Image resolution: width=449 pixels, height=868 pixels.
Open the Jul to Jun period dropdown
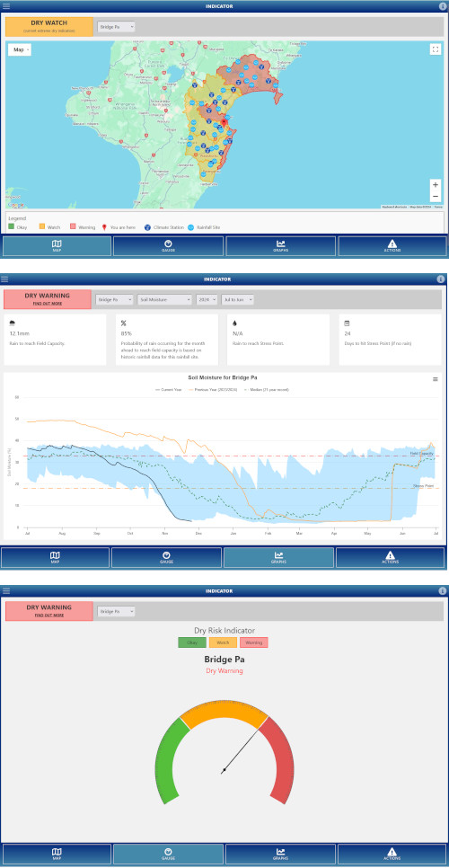click(x=238, y=299)
